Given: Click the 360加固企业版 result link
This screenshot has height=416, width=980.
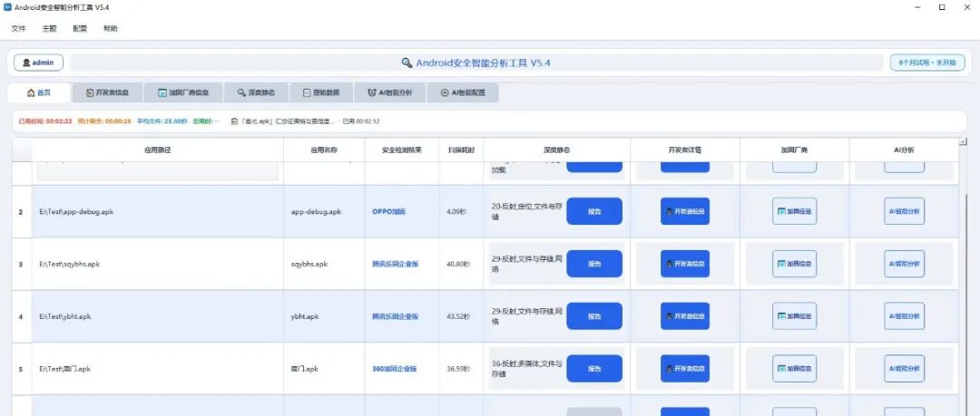Looking at the screenshot, I should (395, 369).
